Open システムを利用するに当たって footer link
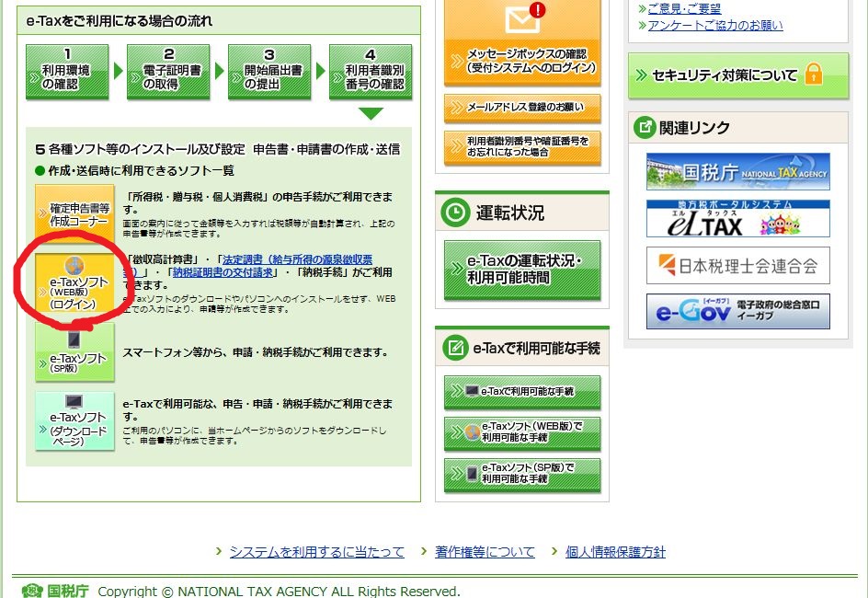Image resolution: width=868 pixels, height=598 pixels. (x=316, y=552)
